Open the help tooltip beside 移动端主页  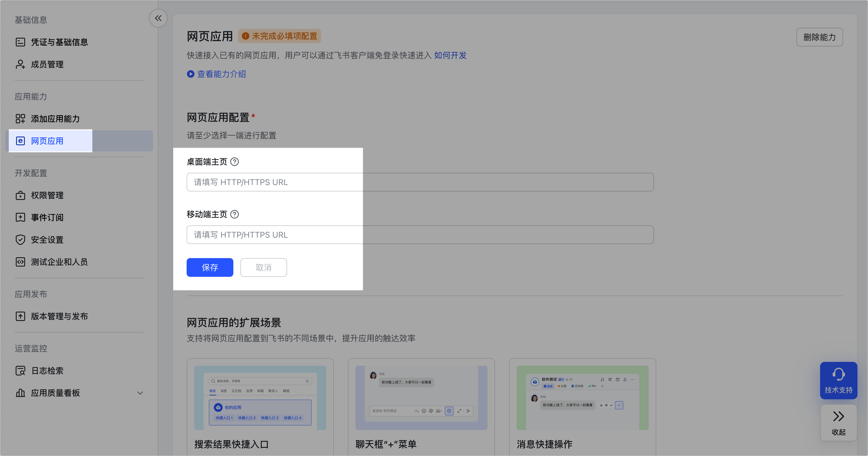coord(235,214)
